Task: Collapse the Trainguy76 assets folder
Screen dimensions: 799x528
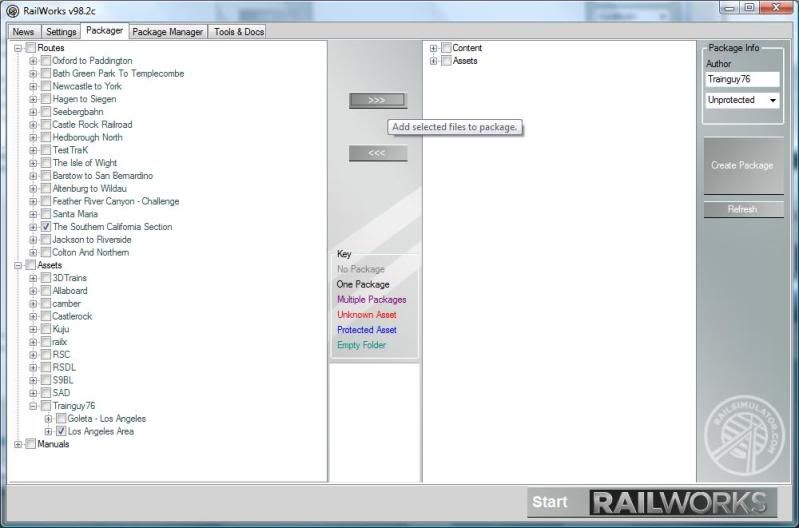Action: tap(33, 406)
